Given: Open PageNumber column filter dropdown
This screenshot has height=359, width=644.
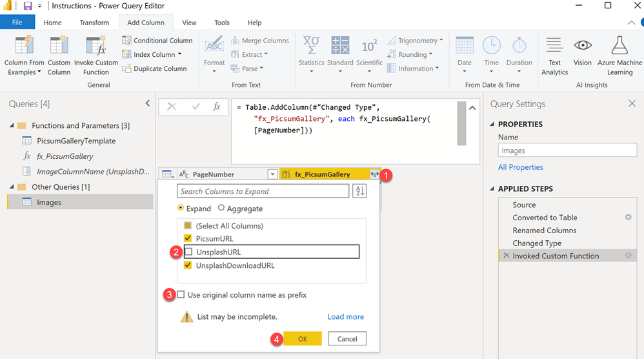Looking at the screenshot, I should [x=272, y=174].
